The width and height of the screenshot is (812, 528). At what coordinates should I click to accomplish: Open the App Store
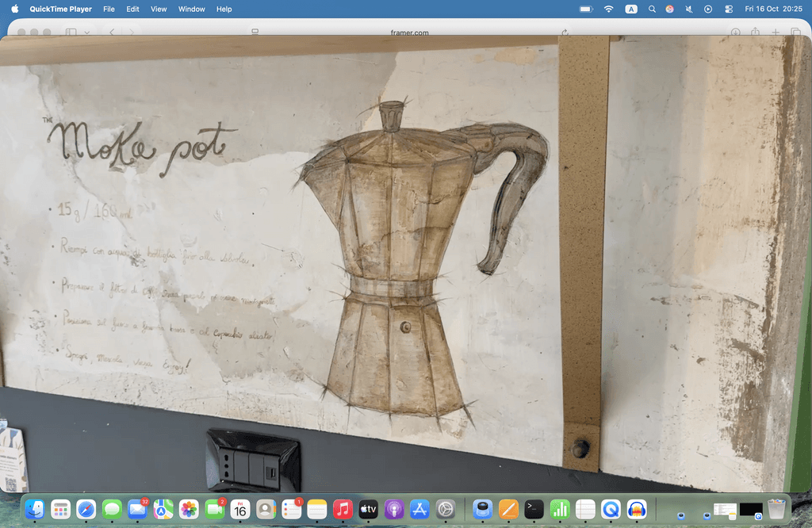click(419, 509)
